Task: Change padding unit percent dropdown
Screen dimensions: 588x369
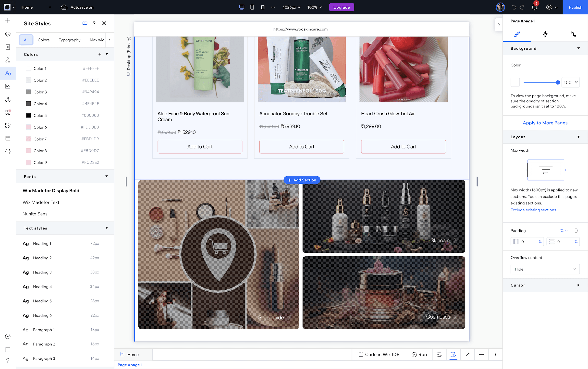Action: coord(564,230)
